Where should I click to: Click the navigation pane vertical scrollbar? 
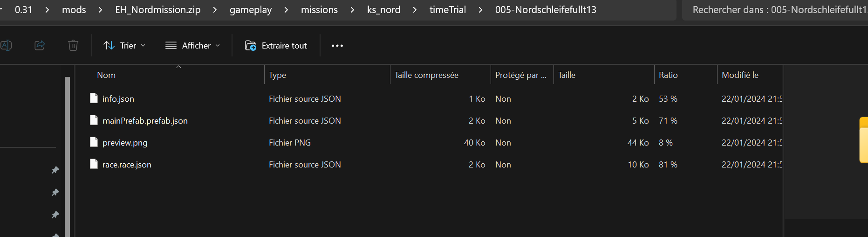pos(67,154)
